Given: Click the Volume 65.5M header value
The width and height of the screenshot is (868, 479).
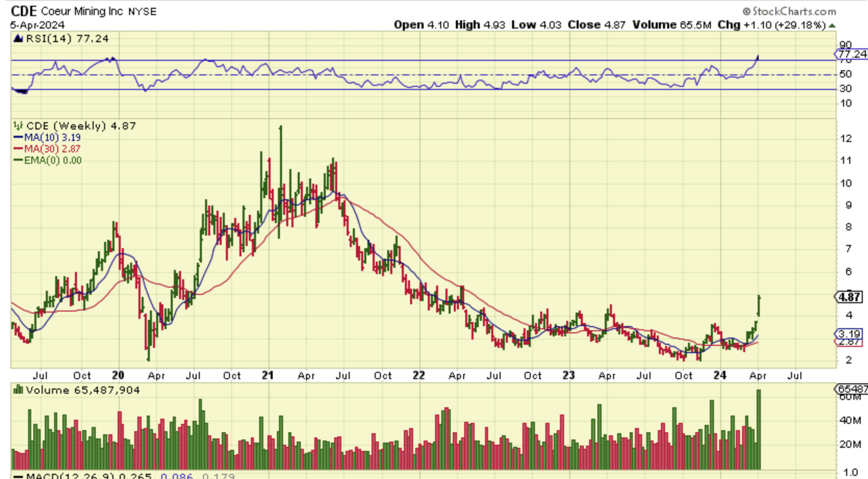Looking at the screenshot, I should pos(671,25).
